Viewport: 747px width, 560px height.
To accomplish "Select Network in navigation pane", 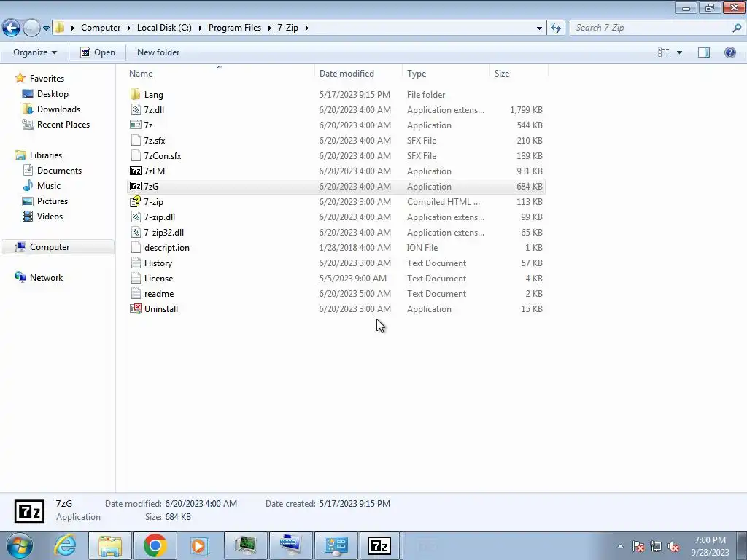I will click(46, 278).
